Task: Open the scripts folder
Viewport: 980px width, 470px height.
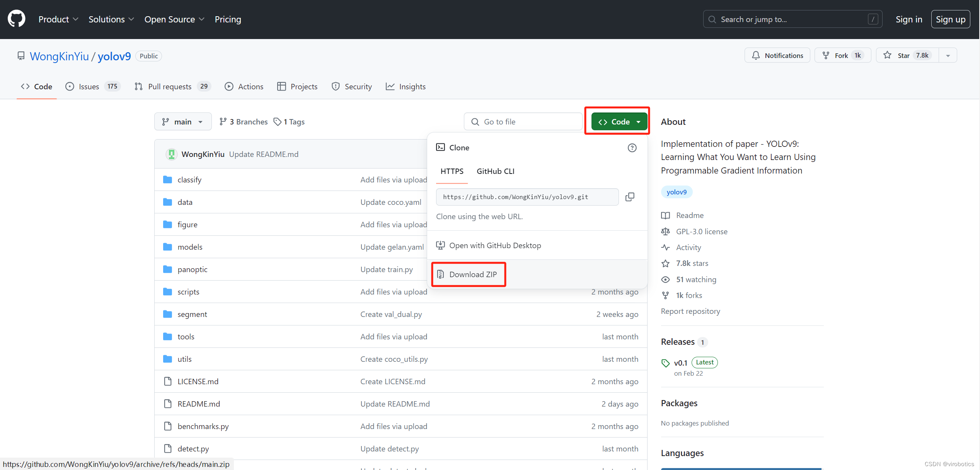Action: pos(188,292)
